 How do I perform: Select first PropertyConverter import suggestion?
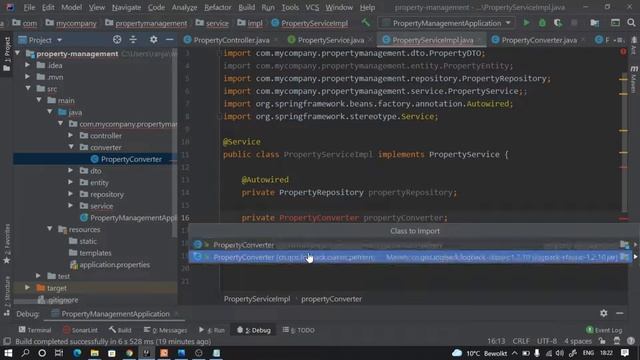pyautogui.click(x=410, y=245)
